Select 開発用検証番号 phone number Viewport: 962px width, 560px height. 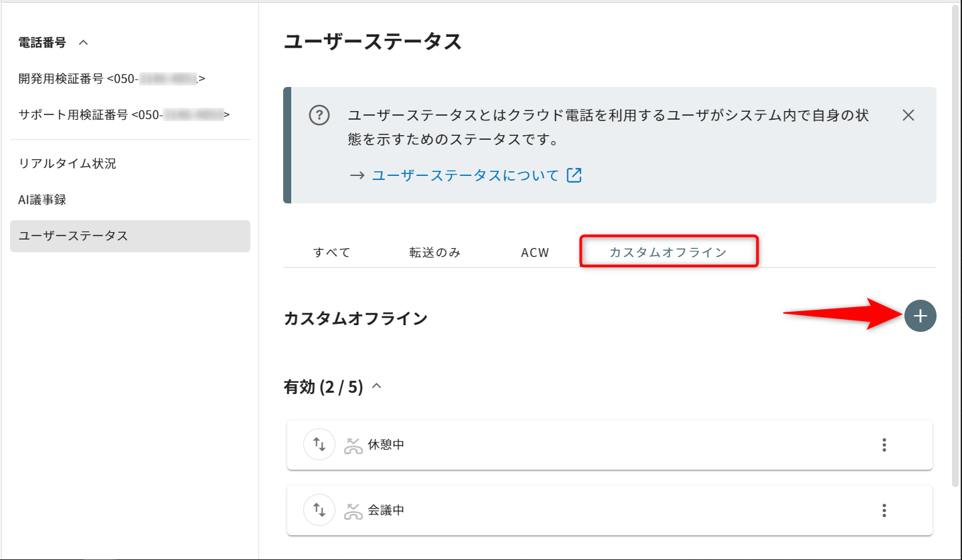(x=112, y=79)
